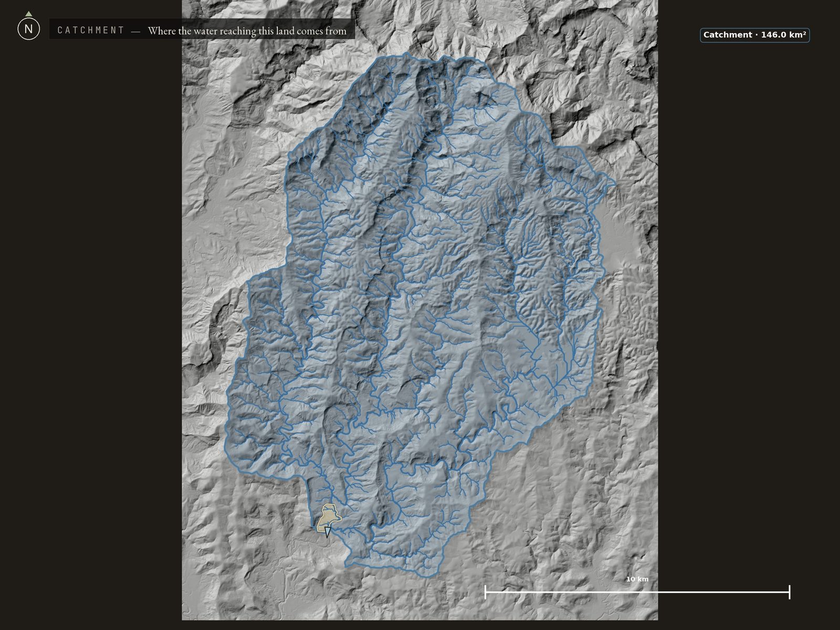Viewport: 840px width, 630px height.
Task: Select the CATCHMENT title label
Action: tap(91, 30)
